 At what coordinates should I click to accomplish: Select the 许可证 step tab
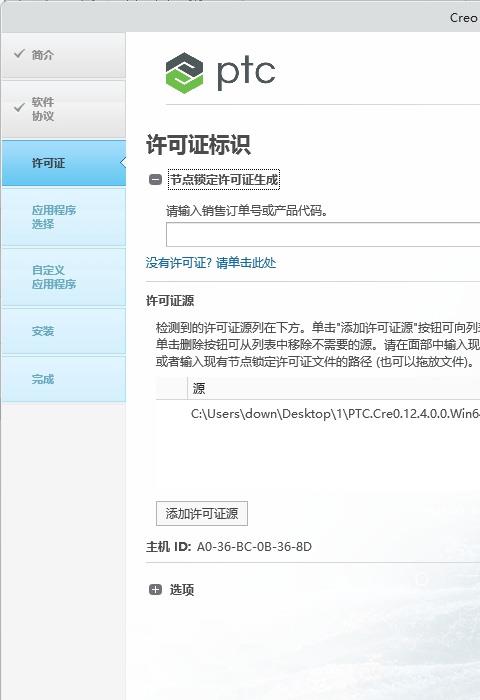63,163
